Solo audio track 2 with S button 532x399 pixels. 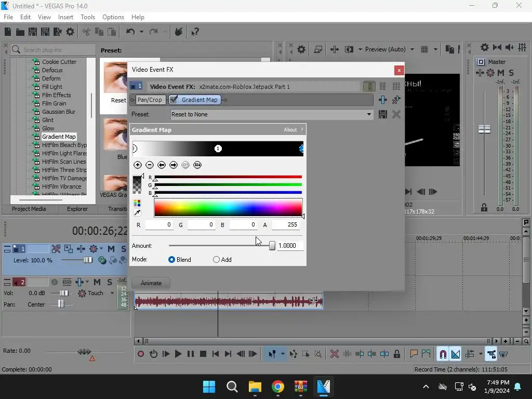(x=109, y=282)
